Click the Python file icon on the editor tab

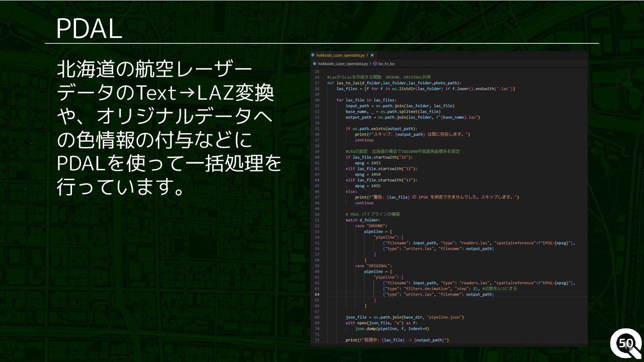[x=313, y=55]
